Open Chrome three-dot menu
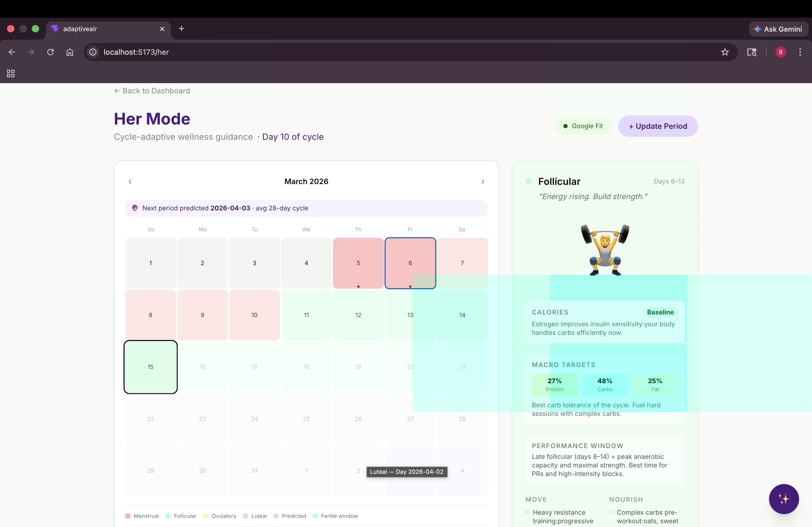Screen dimensions: 812x527 point(800,52)
